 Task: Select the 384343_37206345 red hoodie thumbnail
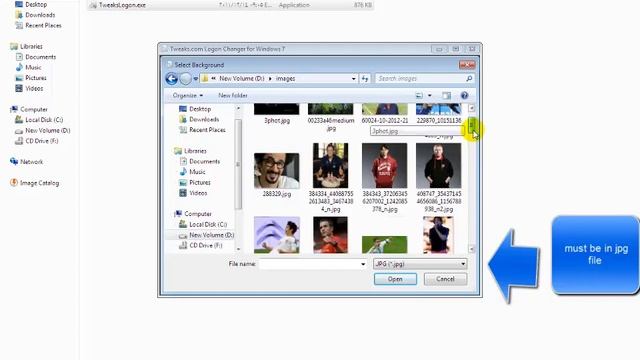[384, 165]
